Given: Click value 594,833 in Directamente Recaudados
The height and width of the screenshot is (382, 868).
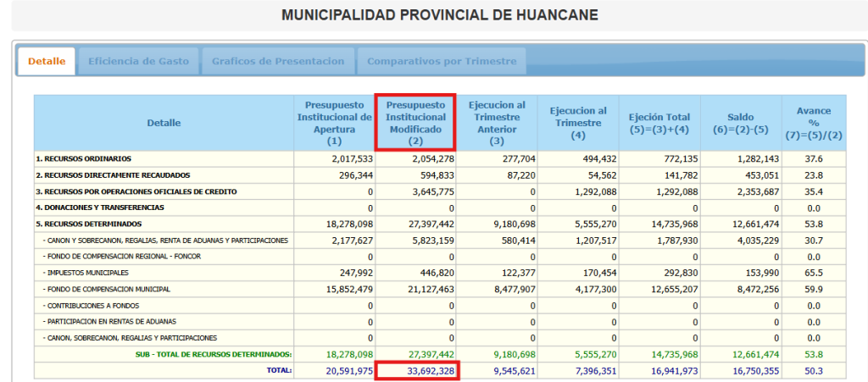Looking at the screenshot, I should [x=437, y=176].
